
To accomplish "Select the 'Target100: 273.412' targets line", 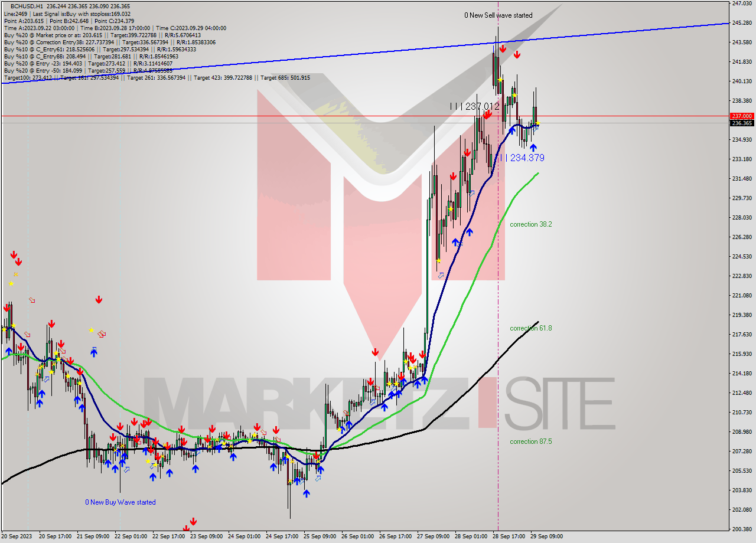I will coord(157,77).
